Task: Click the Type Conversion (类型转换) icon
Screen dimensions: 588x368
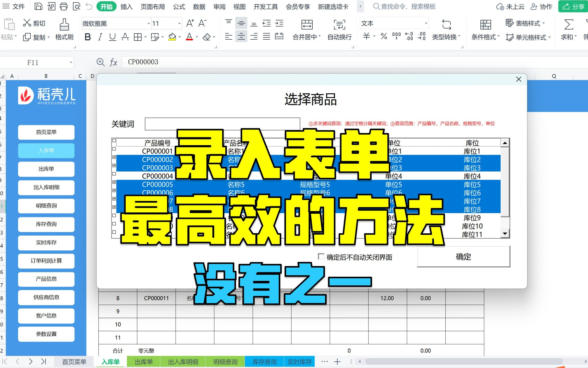Action: [x=446, y=25]
